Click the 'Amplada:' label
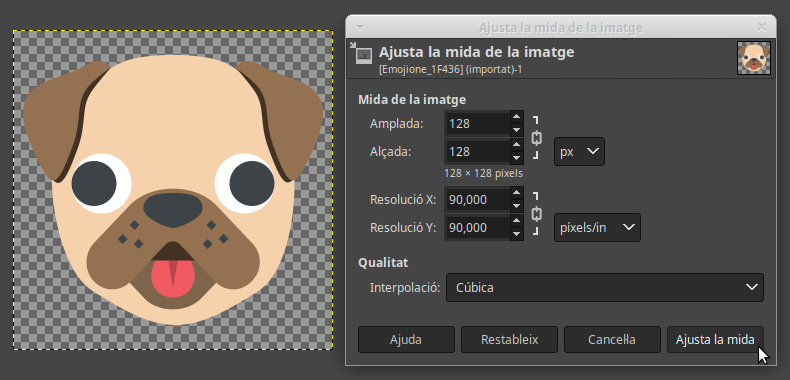 [x=397, y=124]
